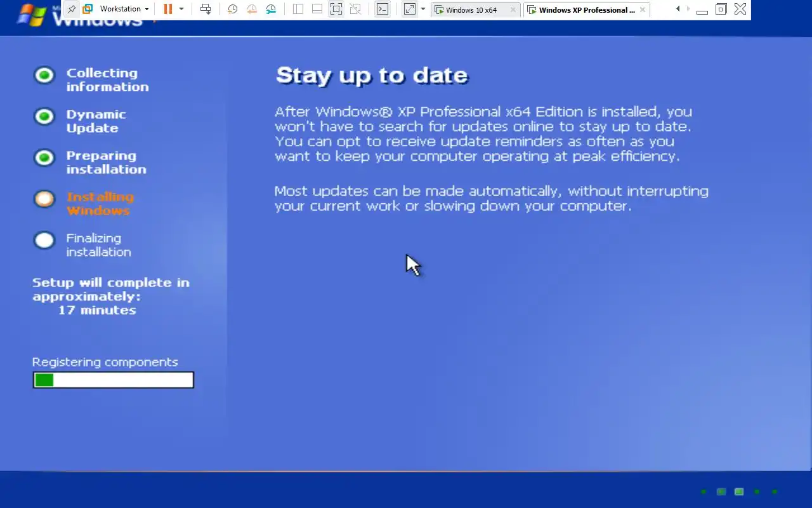
Task: Show the console view
Action: tap(382, 10)
